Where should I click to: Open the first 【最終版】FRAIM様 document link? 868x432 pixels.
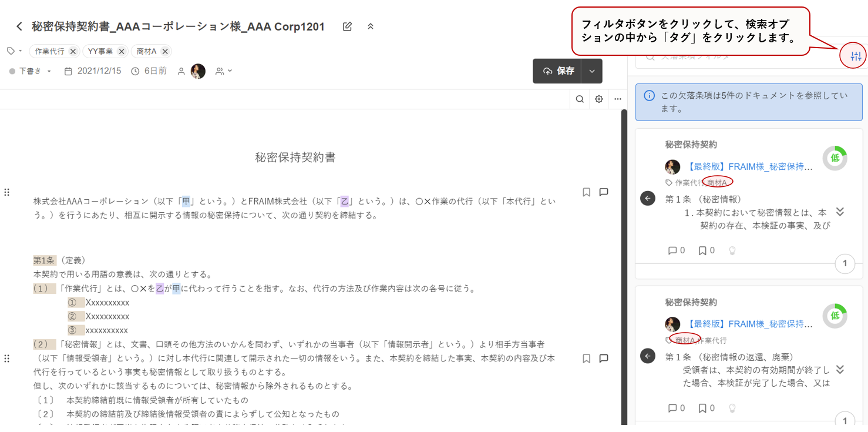750,167
